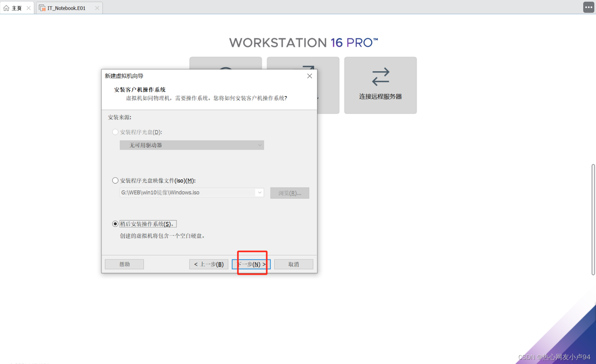Go back with the 上一步(B) button
This screenshot has width=596, height=364.
point(209,264)
